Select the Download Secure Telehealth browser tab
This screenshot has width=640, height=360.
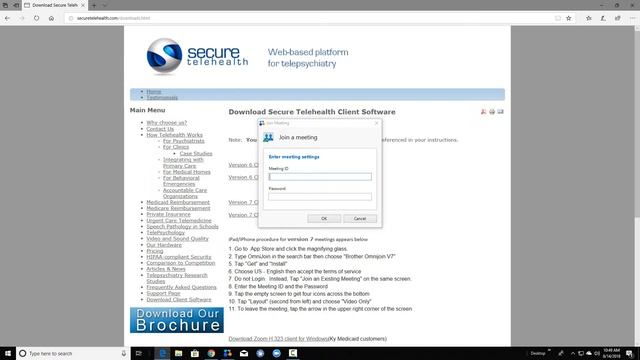tap(55, 5)
